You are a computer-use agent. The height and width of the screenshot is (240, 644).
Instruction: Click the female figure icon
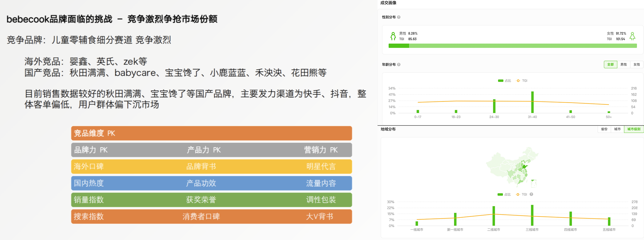click(632, 36)
